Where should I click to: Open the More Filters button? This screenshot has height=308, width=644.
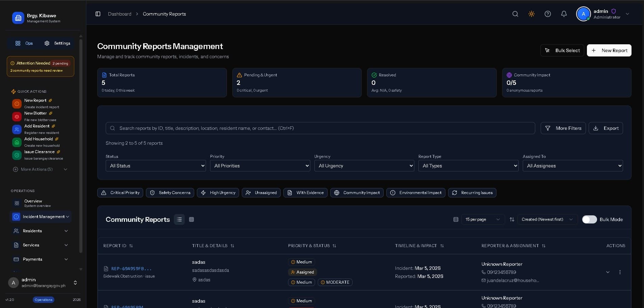[563, 128]
